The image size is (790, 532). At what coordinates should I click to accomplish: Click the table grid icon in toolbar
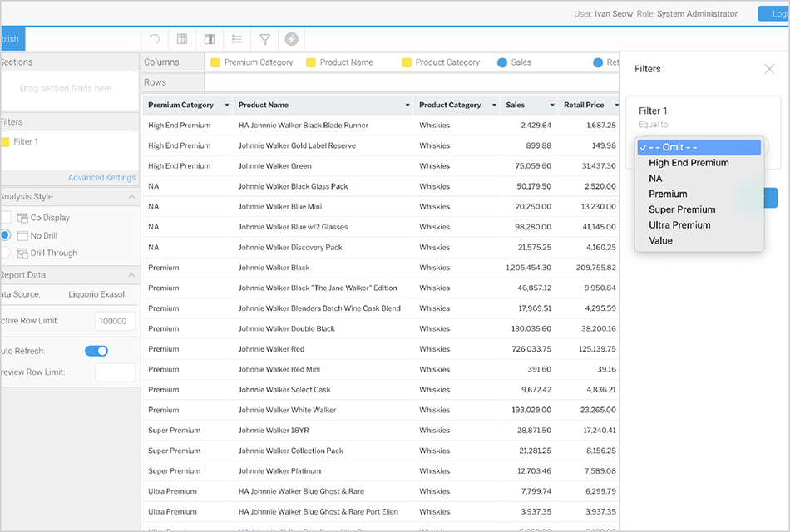182,39
